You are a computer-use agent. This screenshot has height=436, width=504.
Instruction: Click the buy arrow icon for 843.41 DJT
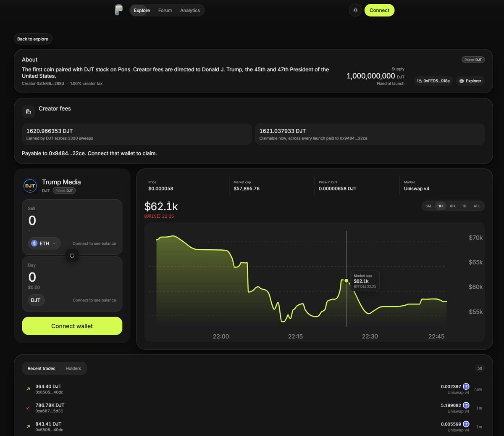coord(28,426)
